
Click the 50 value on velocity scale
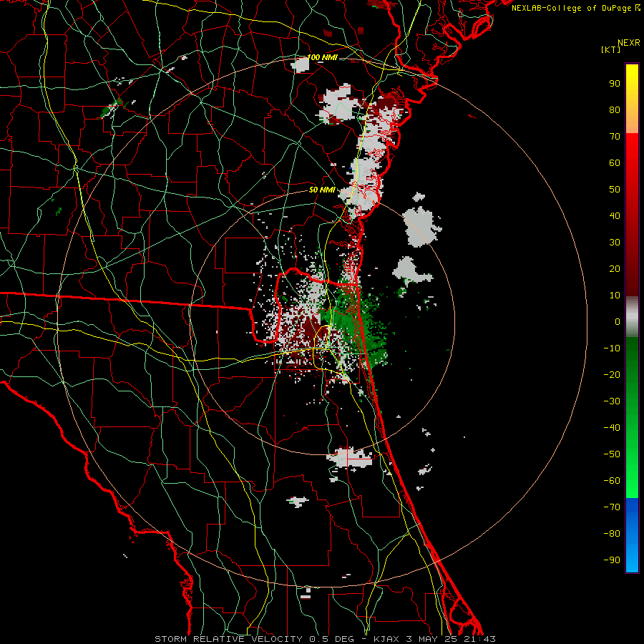click(x=615, y=190)
